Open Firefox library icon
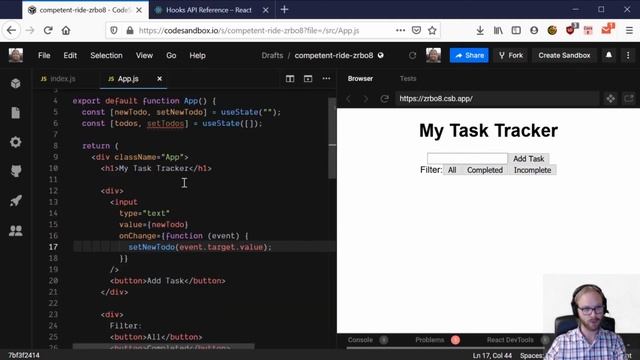Screen dimensions: 640x360 [498, 30]
